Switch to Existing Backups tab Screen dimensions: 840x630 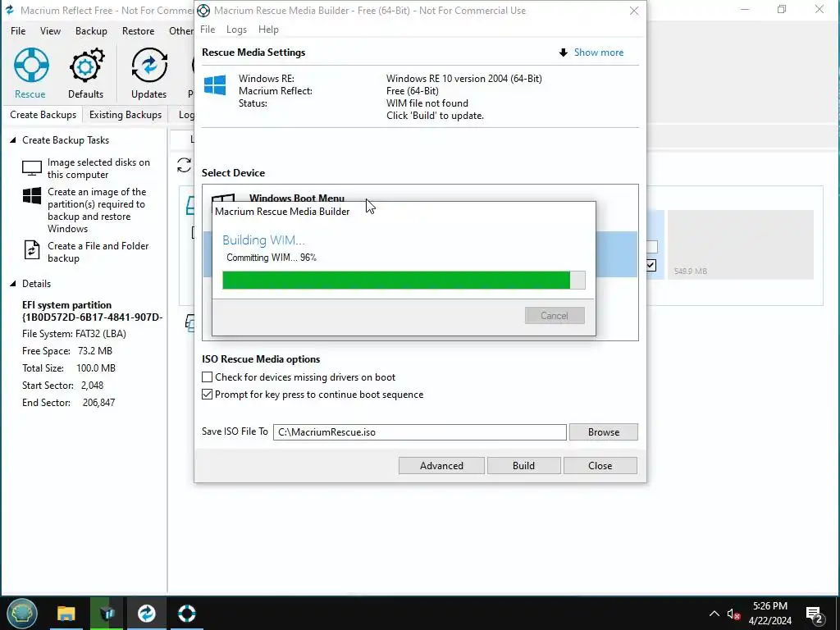point(126,115)
